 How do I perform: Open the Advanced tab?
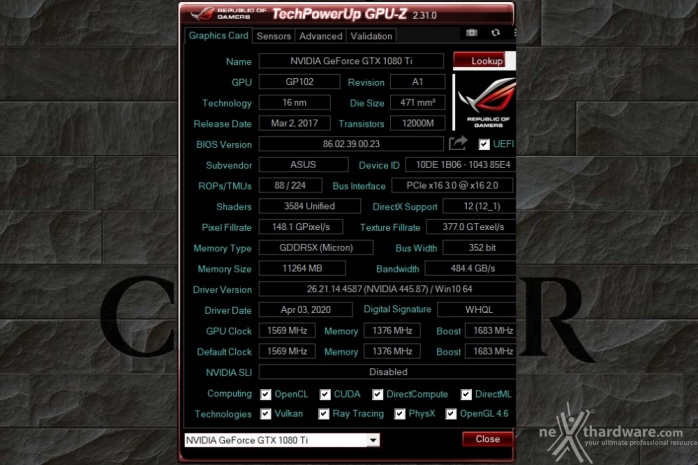(x=321, y=36)
